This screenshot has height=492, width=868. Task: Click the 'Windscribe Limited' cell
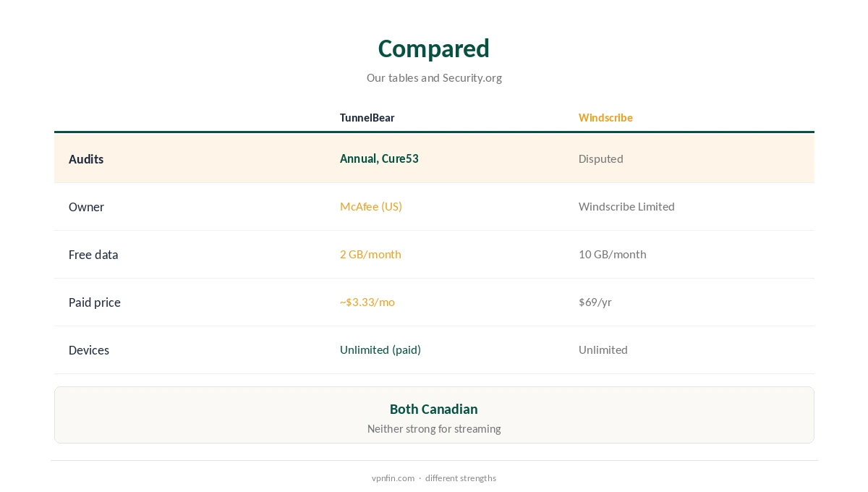coord(626,206)
